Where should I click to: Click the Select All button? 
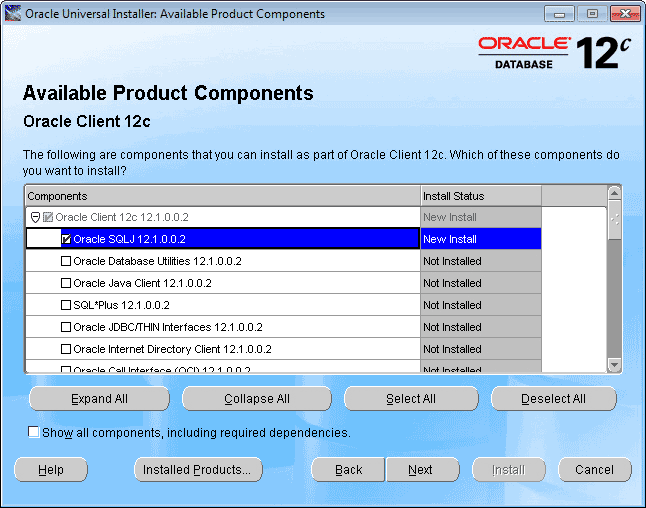(x=411, y=398)
